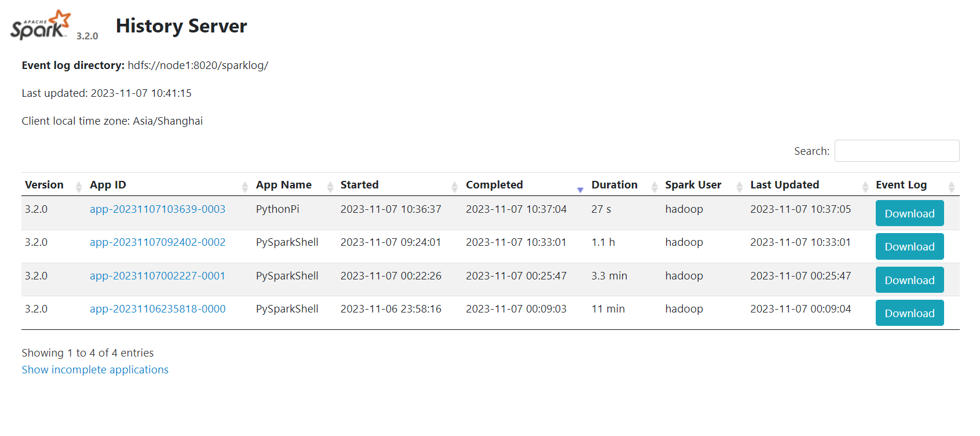Image resolution: width=980 pixels, height=436 pixels.
Task: Click in the Search input box
Action: (896, 151)
